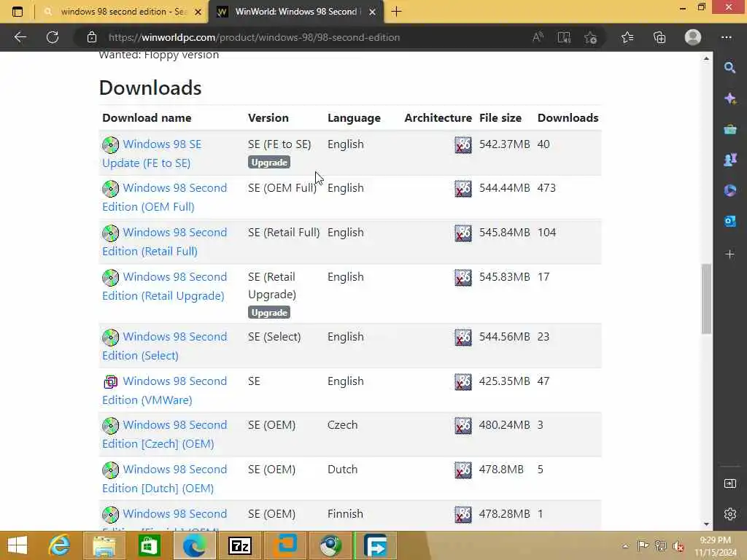747x560 pixels.
Task: Click the Downloads heading
Action: (150, 87)
